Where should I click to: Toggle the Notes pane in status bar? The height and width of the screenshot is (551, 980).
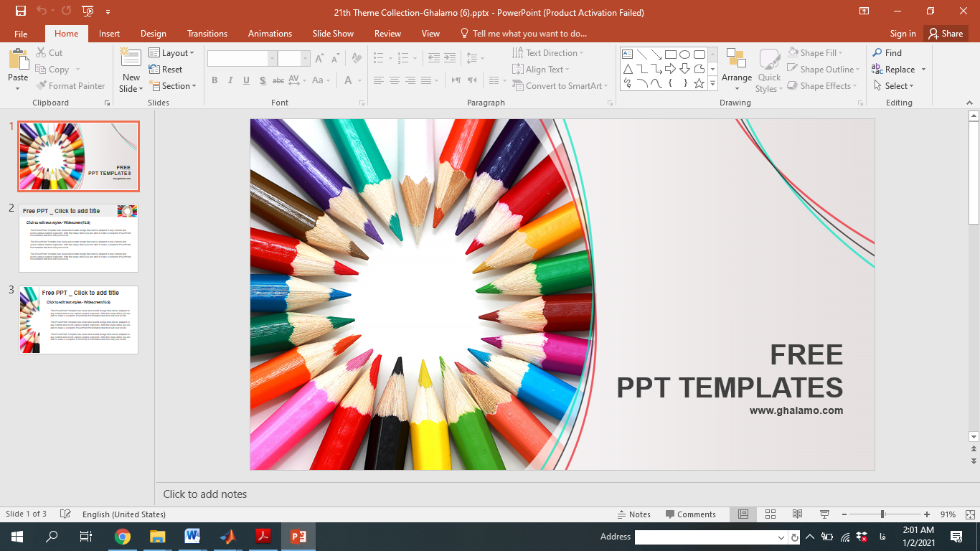pyautogui.click(x=634, y=514)
